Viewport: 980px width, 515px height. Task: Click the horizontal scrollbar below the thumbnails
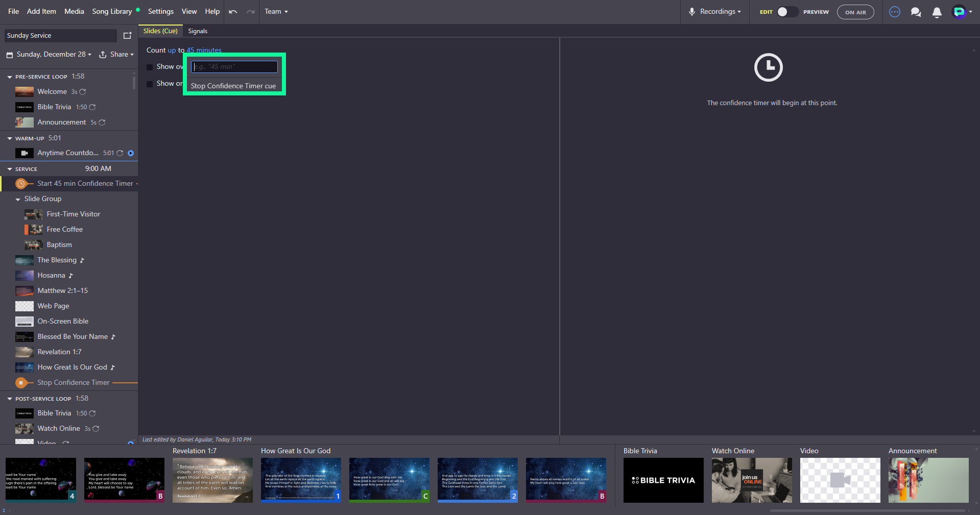[868, 510]
